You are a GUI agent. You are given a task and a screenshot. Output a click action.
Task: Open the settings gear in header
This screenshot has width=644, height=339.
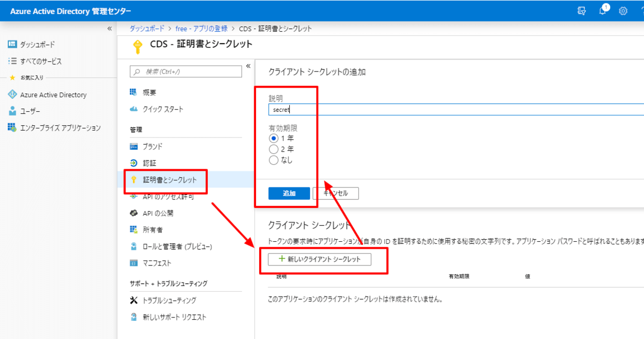tap(623, 11)
